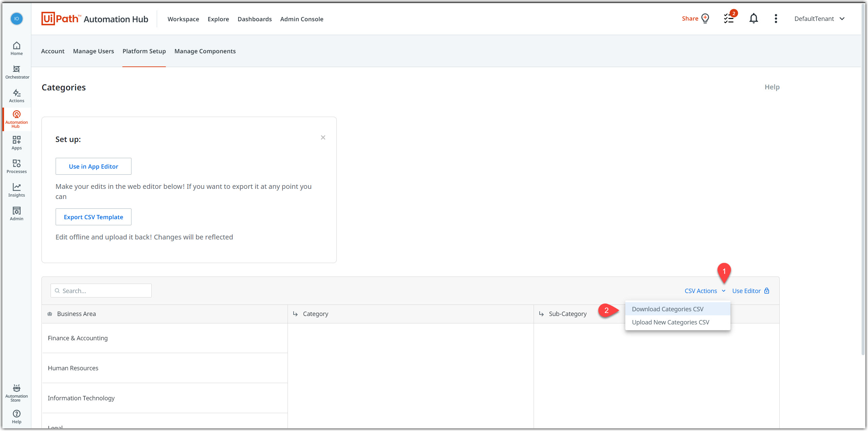Open the Explore menu
This screenshot has height=431, width=868.
click(x=218, y=19)
